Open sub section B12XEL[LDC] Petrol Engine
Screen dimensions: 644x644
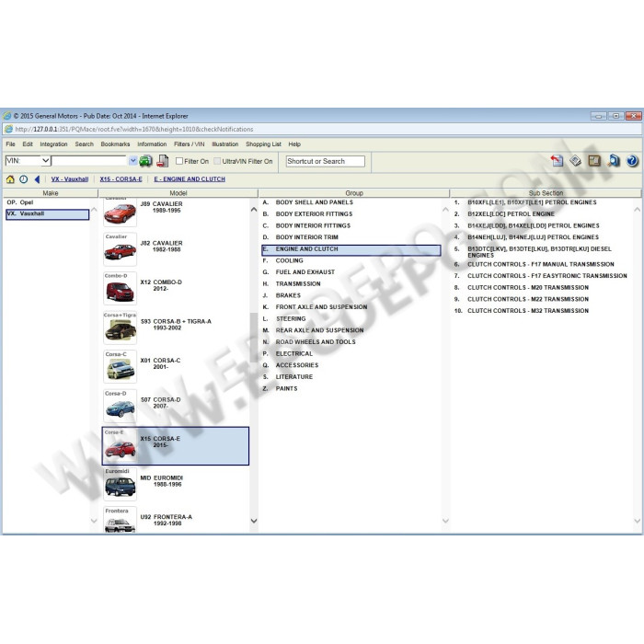pos(504,214)
